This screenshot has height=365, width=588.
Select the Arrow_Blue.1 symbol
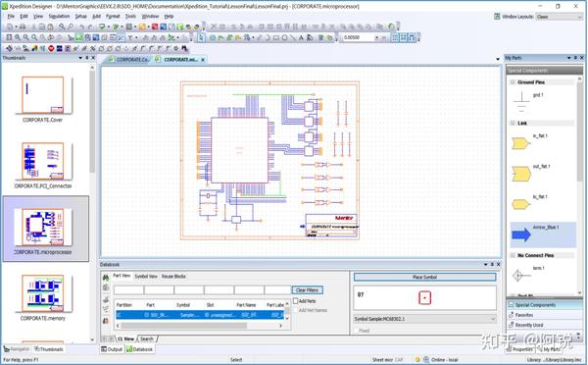point(543,235)
